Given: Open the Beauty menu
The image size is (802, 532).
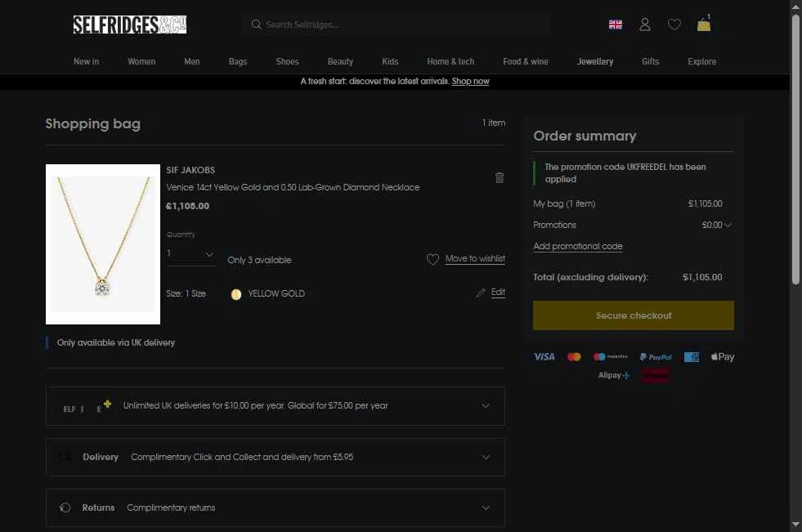Looking at the screenshot, I should pos(340,61).
